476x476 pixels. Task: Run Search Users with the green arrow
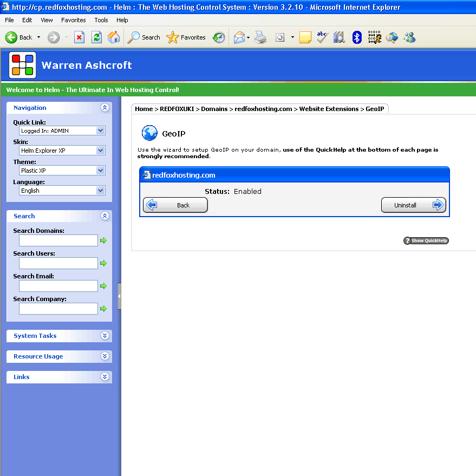103,263
